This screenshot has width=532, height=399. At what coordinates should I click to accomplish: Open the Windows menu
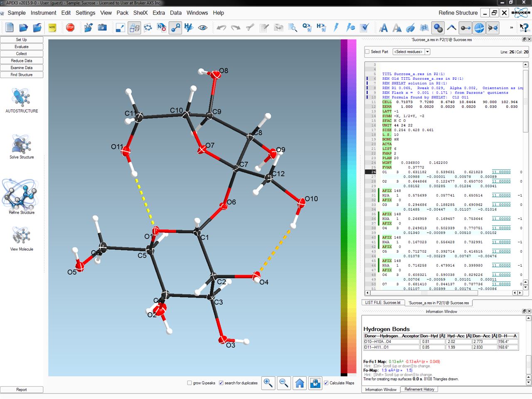pyautogui.click(x=197, y=13)
